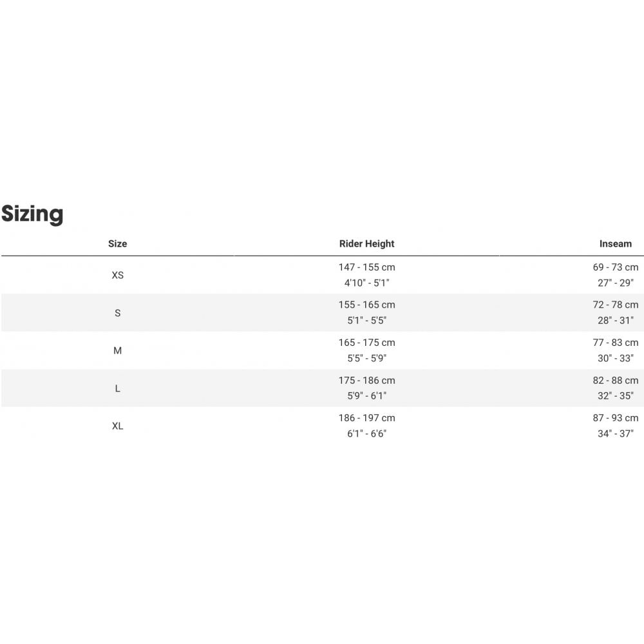
Task: Click the 32" - 35" inseam value
Action: pyautogui.click(x=615, y=396)
